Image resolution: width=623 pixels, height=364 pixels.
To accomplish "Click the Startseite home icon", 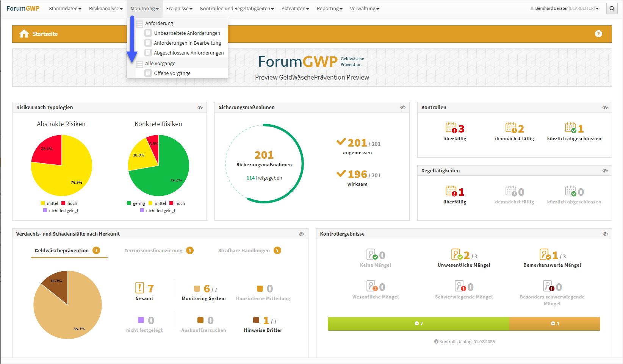I will tap(24, 34).
